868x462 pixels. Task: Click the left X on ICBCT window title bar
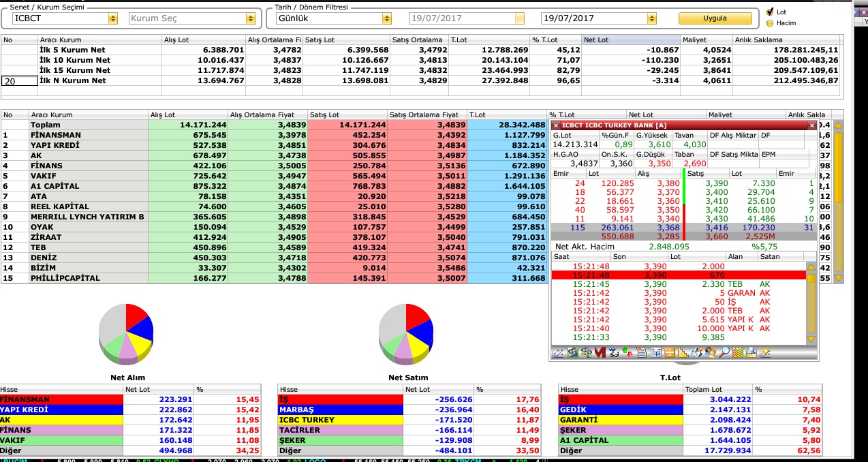[x=556, y=125]
